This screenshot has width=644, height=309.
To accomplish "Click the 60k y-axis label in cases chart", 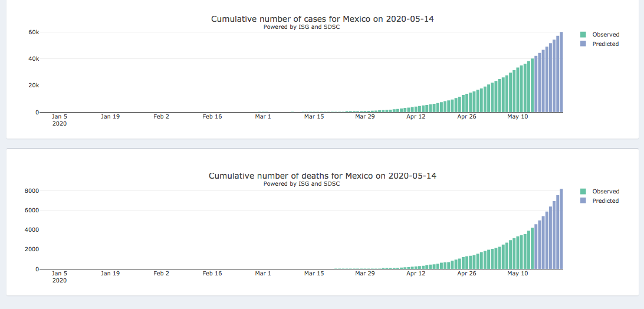I will coord(34,32).
